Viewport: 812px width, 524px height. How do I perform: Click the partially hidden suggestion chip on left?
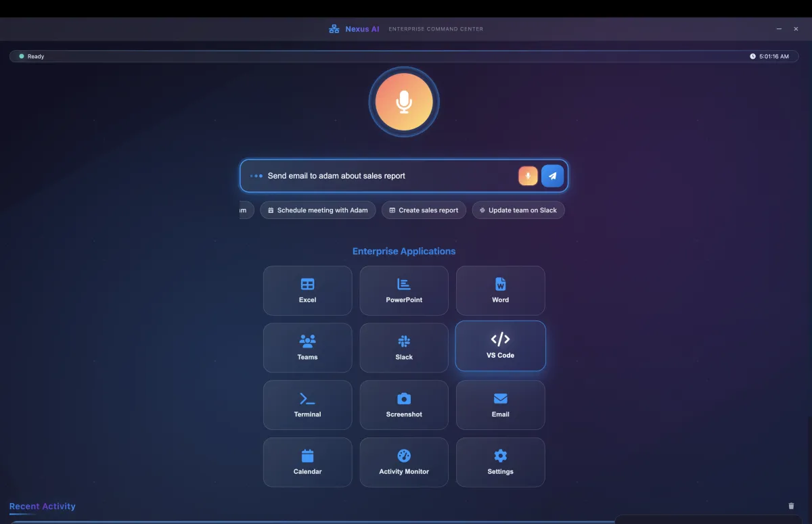click(246, 210)
